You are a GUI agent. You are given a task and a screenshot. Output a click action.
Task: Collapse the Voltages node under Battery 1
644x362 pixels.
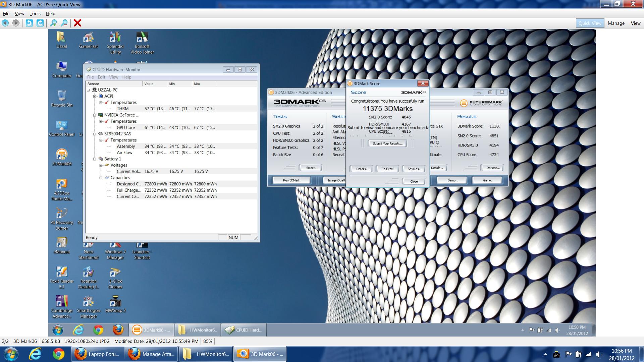(101, 165)
